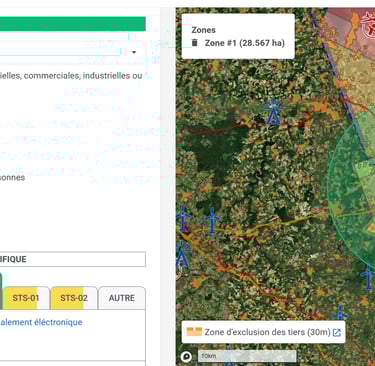
Task: Switch to the STS-01 tab
Action: [x=26, y=298]
